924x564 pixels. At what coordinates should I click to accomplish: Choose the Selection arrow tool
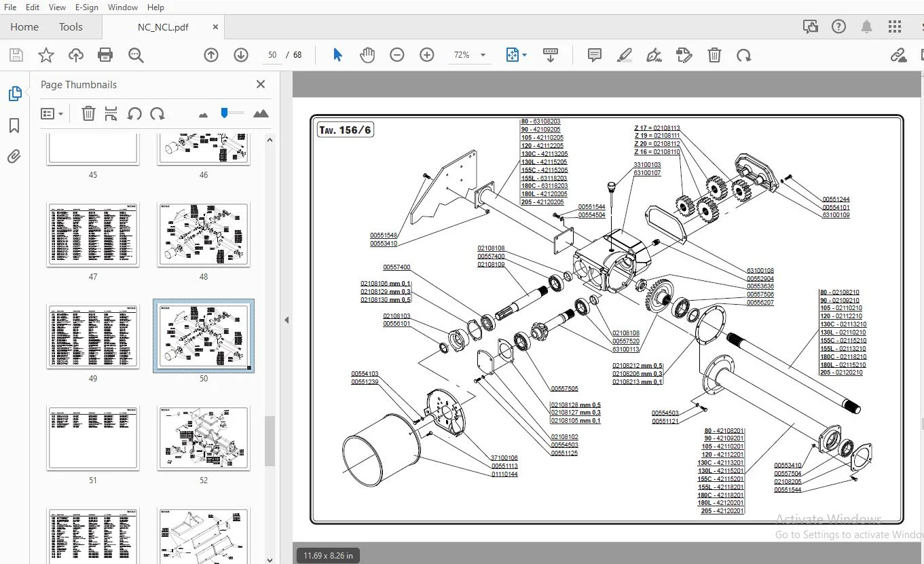click(337, 55)
